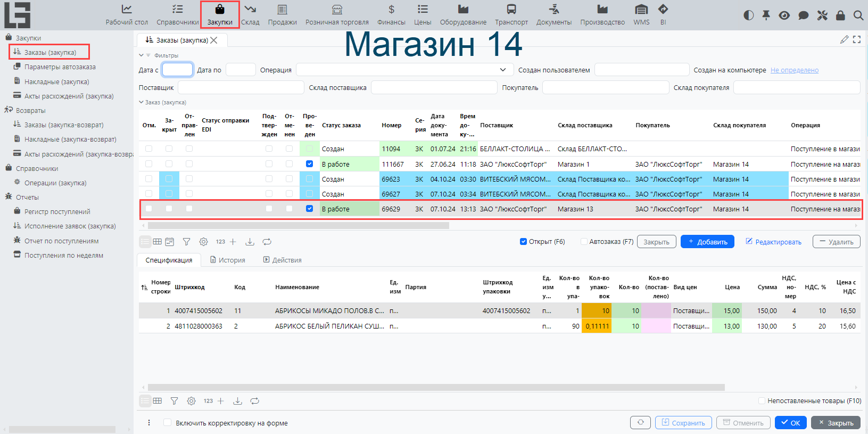The height and width of the screenshot is (434, 868).
Task: Click the WMS warehouse icon
Action: [641, 10]
